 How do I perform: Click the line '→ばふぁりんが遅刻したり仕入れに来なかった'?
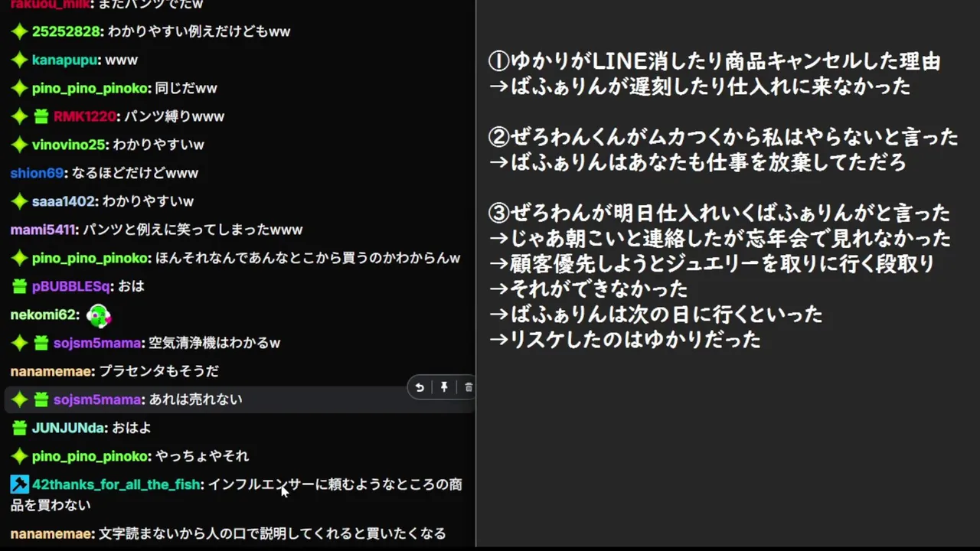click(x=699, y=86)
